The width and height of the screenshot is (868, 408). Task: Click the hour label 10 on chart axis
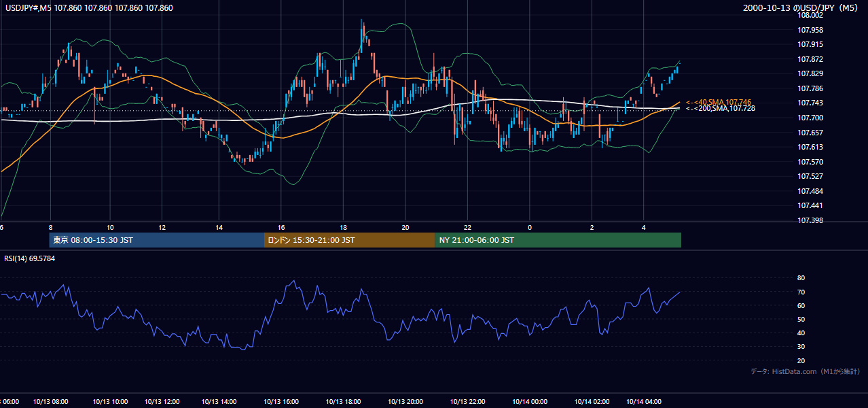[x=110, y=227]
